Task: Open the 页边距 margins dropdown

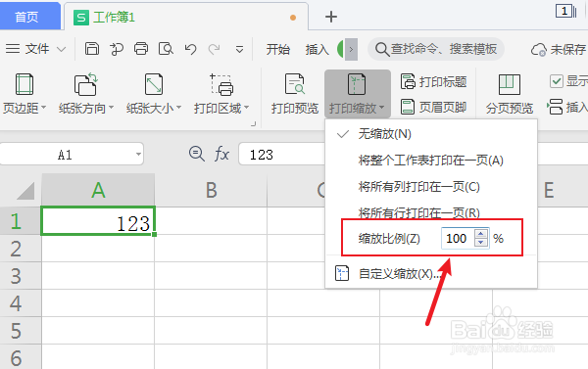Action: [24, 94]
